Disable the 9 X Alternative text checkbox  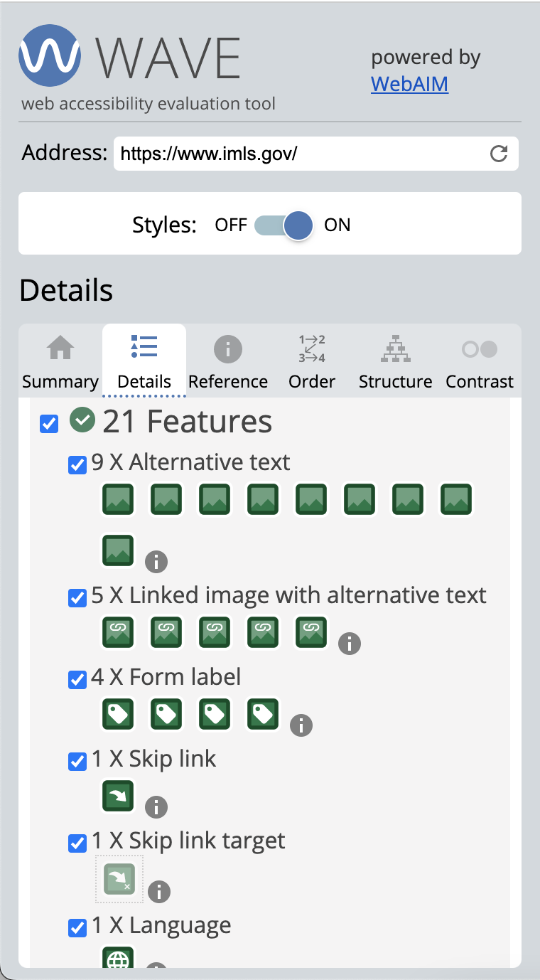pyautogui.click(x=77, y=465)
